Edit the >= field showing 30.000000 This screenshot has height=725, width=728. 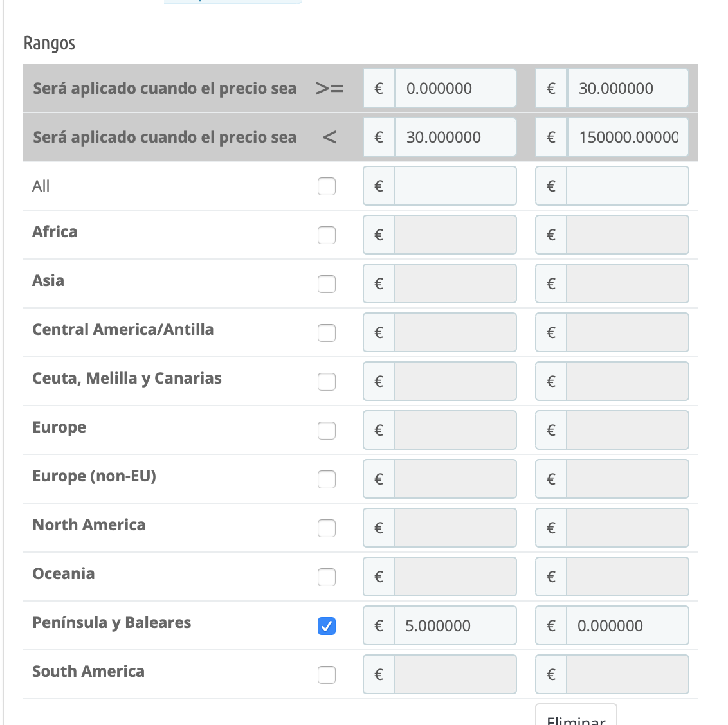click(627, 89)
